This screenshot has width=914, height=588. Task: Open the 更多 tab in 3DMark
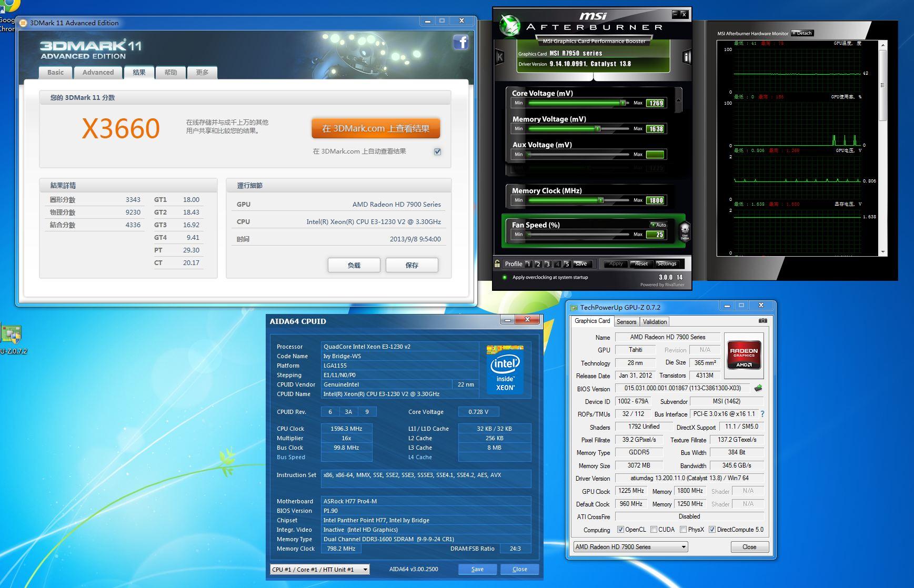[202, 73]
